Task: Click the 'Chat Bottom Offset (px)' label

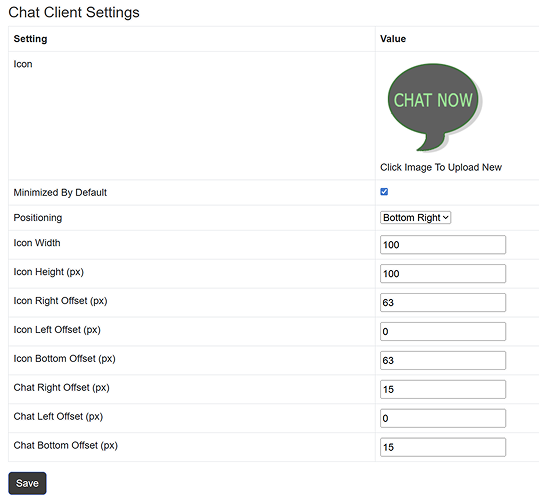Action: coord(65,445)
